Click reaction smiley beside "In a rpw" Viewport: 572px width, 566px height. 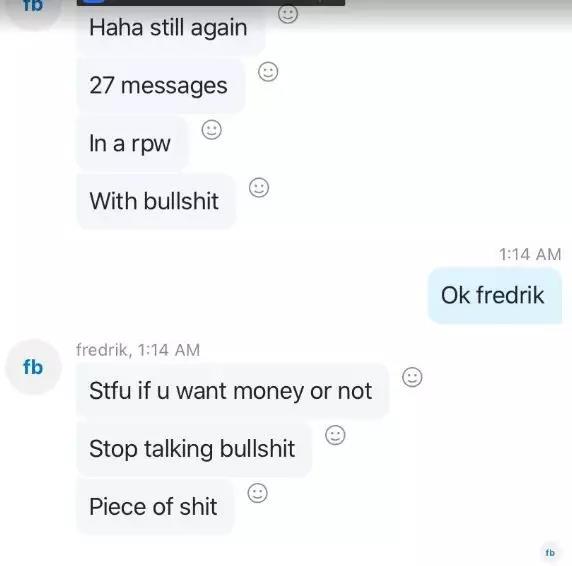[212, 129]
